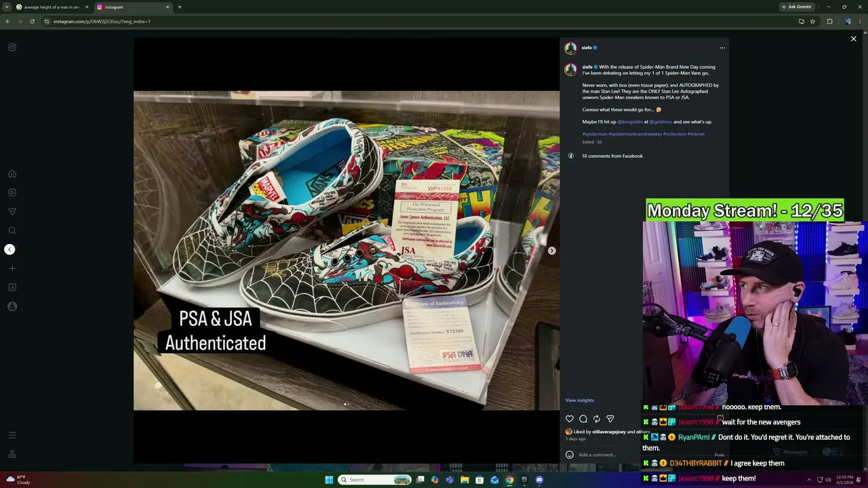Expand the Chrome tab search dropdown
This screenshot has height=488, width=868.
7,7
